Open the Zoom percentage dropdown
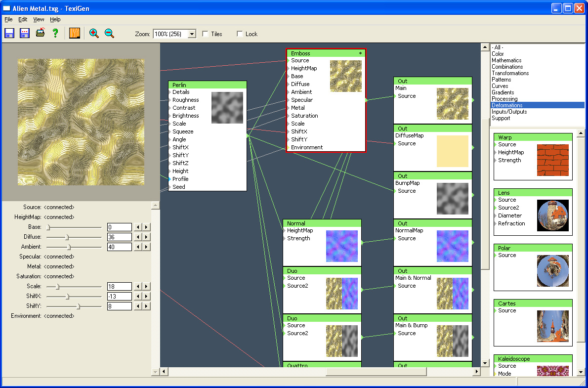The image size is (588, 388). (x=192, y=34)
